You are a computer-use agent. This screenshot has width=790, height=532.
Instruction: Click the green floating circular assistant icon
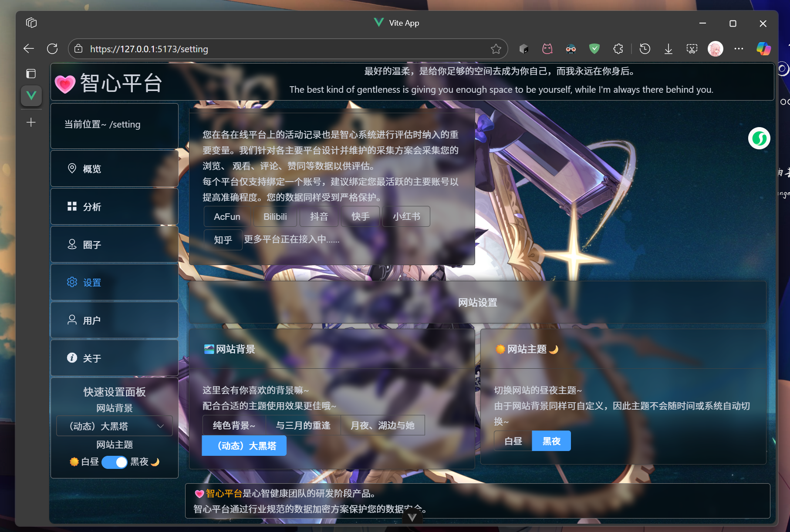coord(759,138)
